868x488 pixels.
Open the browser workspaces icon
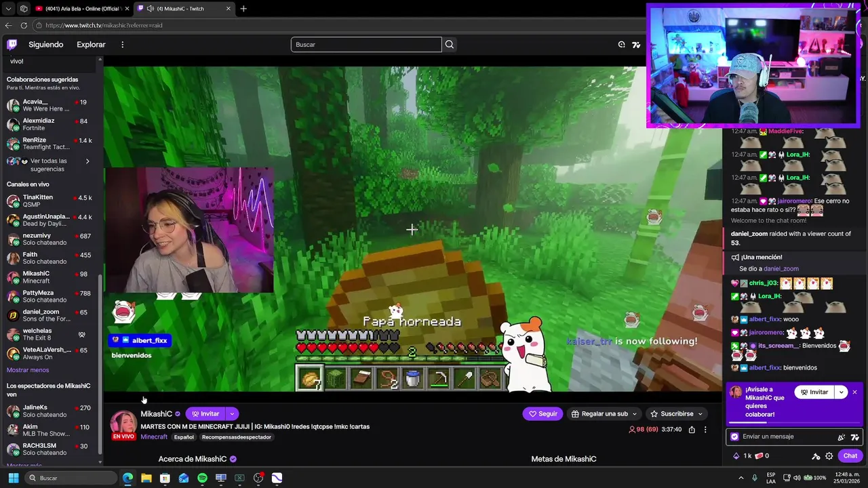24,9
